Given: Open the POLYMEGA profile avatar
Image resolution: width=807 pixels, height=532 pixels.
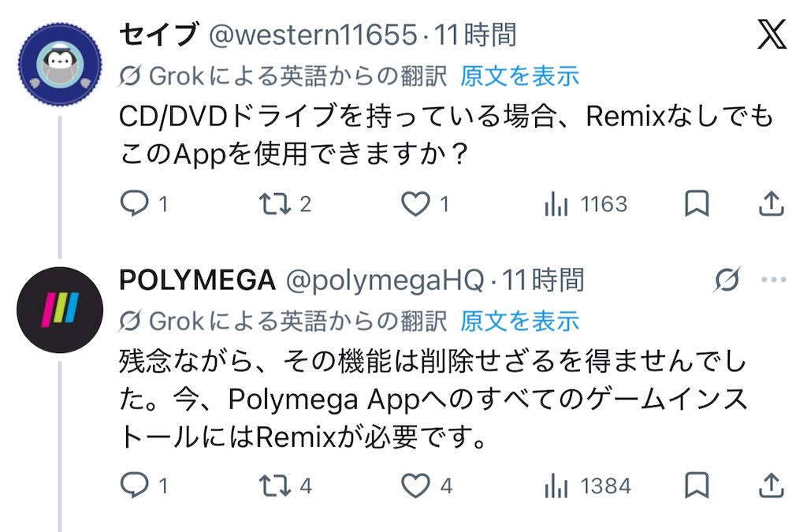Looking at the screenshot, I should 60,310.
